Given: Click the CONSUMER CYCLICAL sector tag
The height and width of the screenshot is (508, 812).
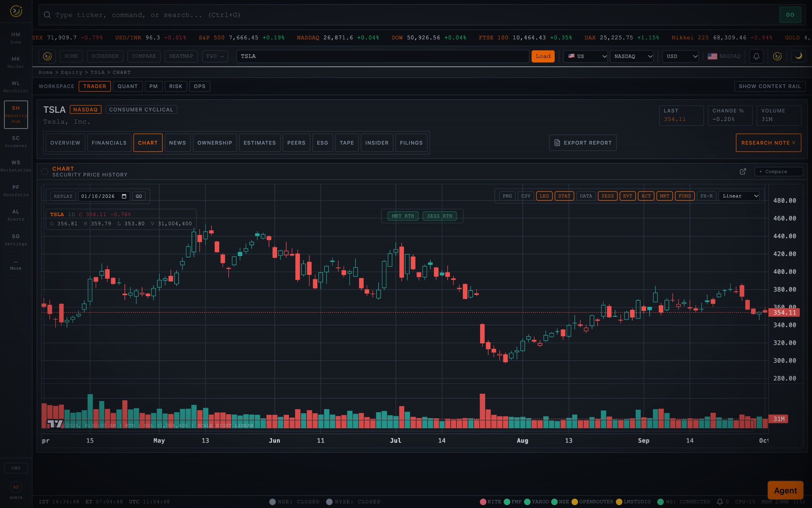Looking at the screenshot, I should click(141, 110).
